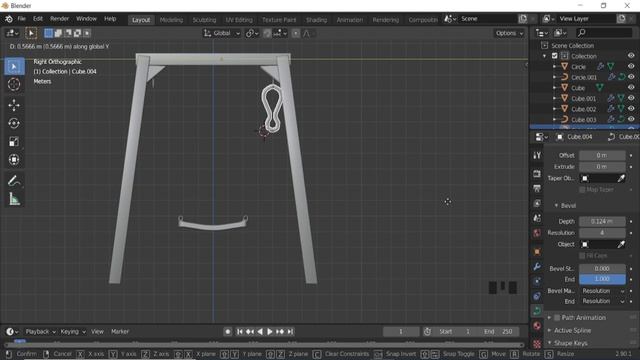Hide Cube.001 in the outliner
The width and height of the screenshot is (640, 360).
click(631, 98)
